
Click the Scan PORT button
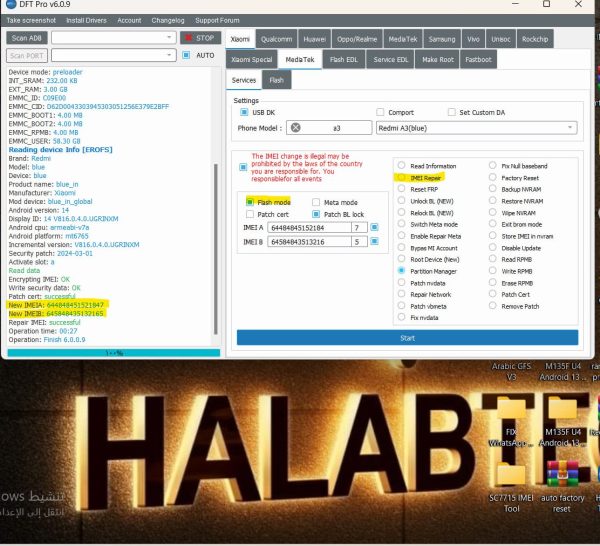tap(27, 55)
